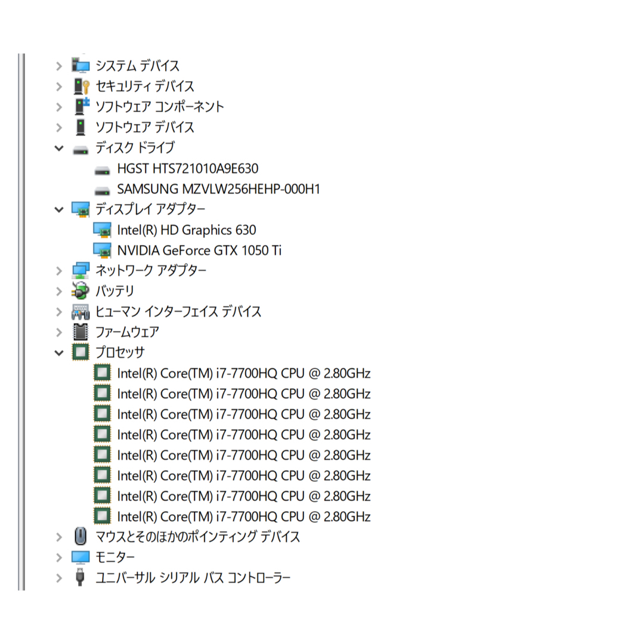Click the ヒューマン インターフェイス デバイス icon
This screenshot has width=644, height=644.
[80, 312]
